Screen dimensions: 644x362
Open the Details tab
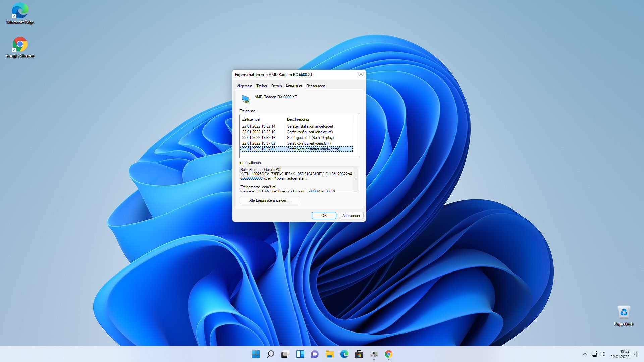click(276, 86)
